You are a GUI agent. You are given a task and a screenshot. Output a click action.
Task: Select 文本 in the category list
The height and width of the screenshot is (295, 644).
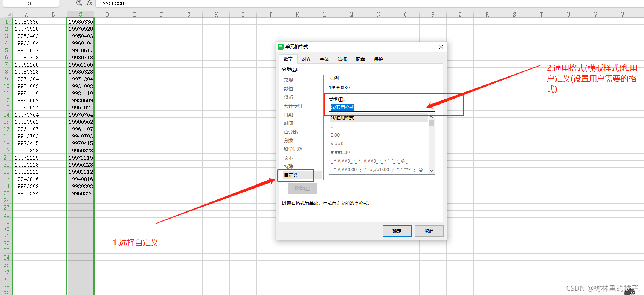pyautogui.click(x=302, y=158)
